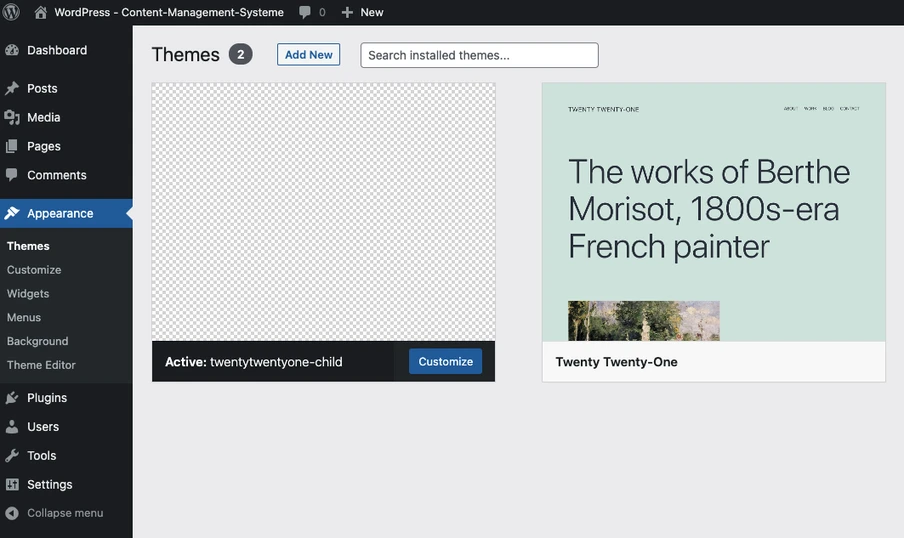
Task: Click the Comments speech bubble sidebar icon
Action: [x=12, y=174]
